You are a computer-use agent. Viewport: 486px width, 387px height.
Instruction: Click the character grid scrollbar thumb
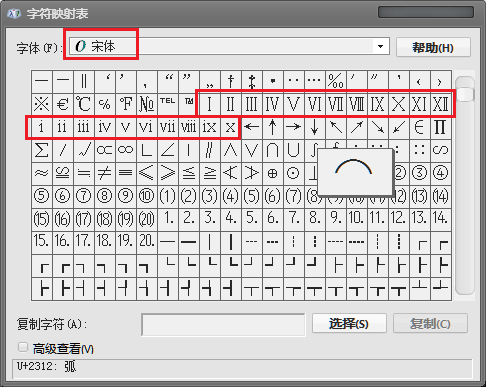coord(465,94)
